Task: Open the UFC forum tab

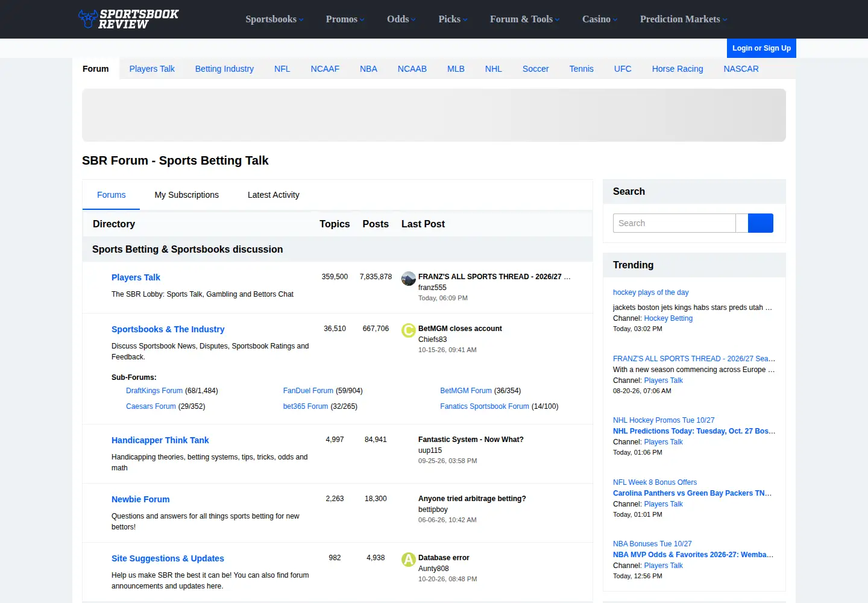Action: tap(623, 69)
